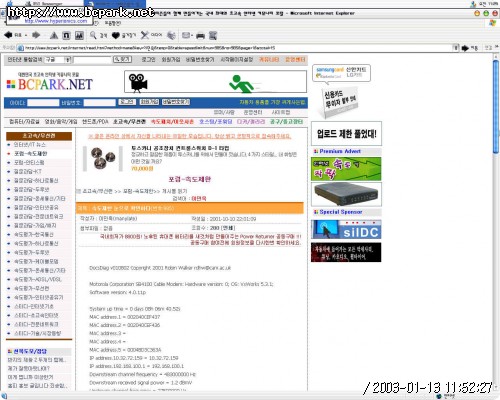Open the address bar URL dropdown

(x=455, y=48)
